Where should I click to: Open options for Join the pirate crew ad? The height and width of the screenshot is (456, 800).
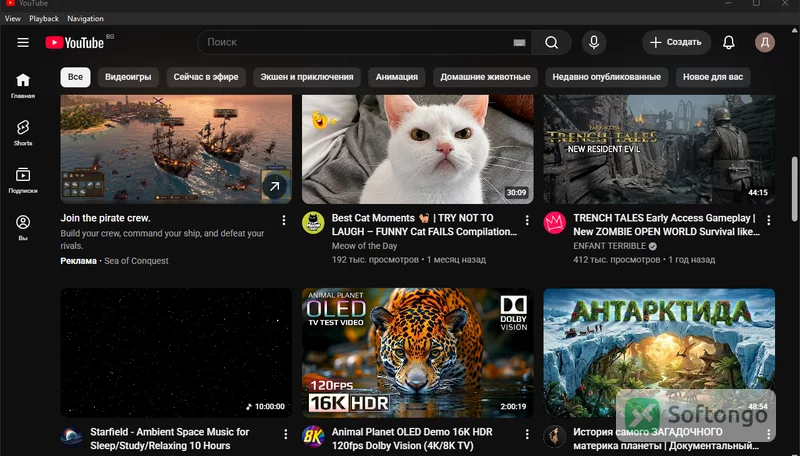[x=284, y=220]
